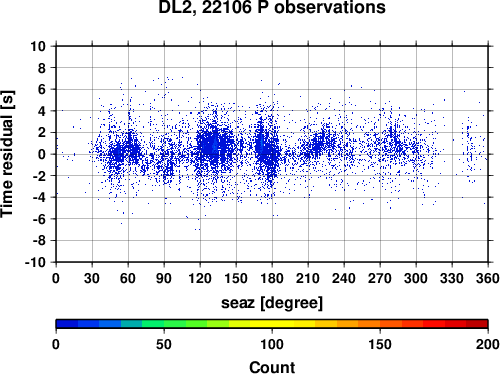This screenshot has height=374, width=500.
Task: Click the colorbar tick label 200
Action: [488, 344]
